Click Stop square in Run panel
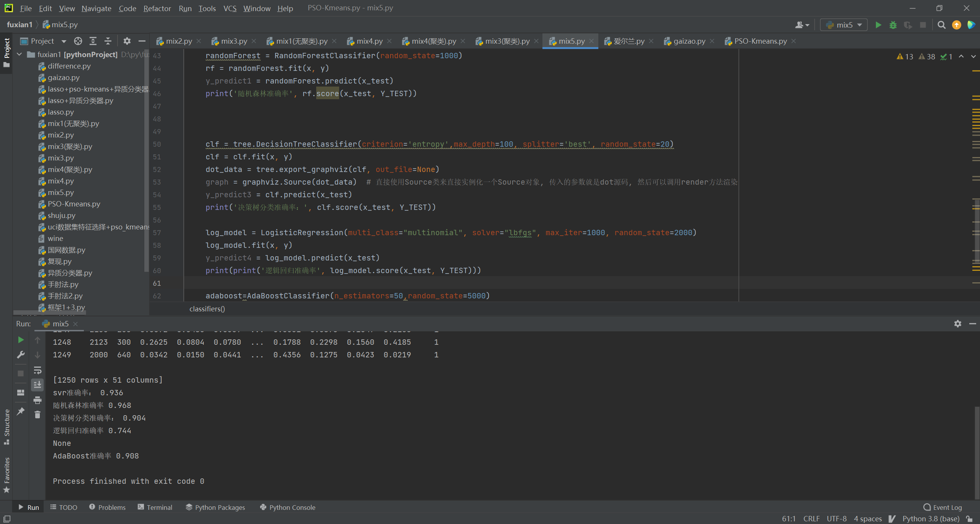The width and height of the screenshot is (980, 524). coord(21,373)
